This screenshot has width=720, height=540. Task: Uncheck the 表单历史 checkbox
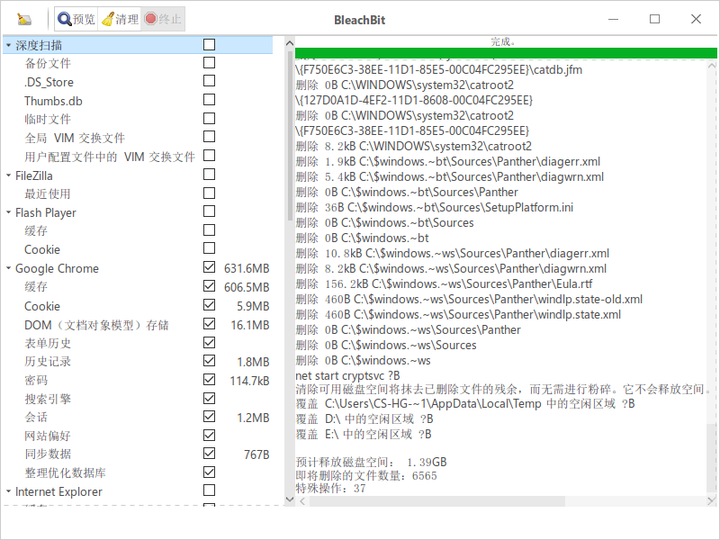click(209, 343)
